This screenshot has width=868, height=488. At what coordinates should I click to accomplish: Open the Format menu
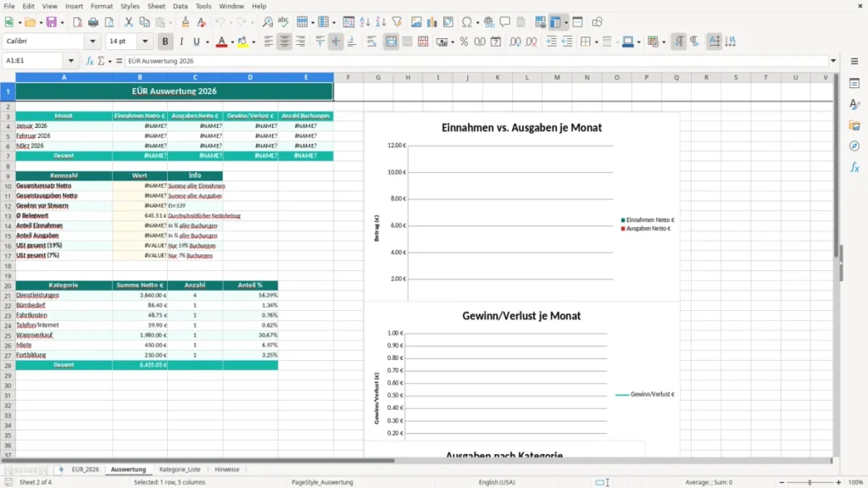[x=102, y=6]
